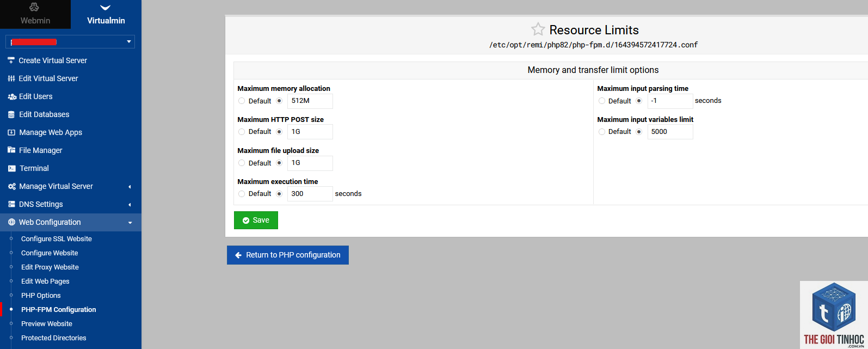868x349 pixels.
Task: Open PHP-FPM Configuration link
Action: point(59,310)
